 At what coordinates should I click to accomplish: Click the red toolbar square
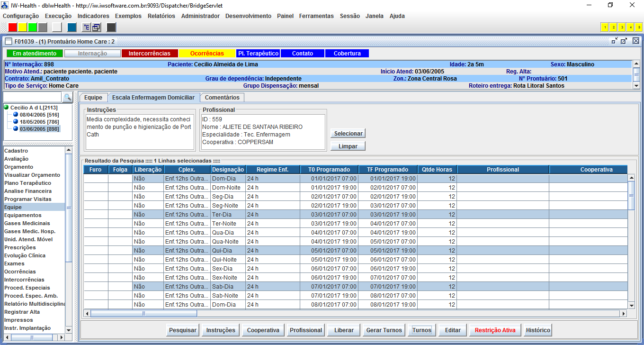tap(13, 27)
